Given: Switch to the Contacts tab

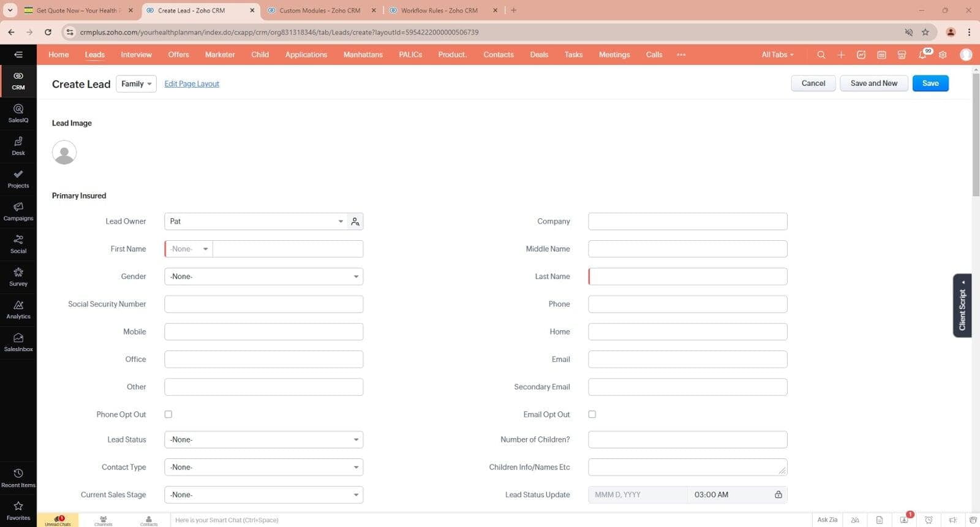Looking at the screenshot, I should point(498,55).
